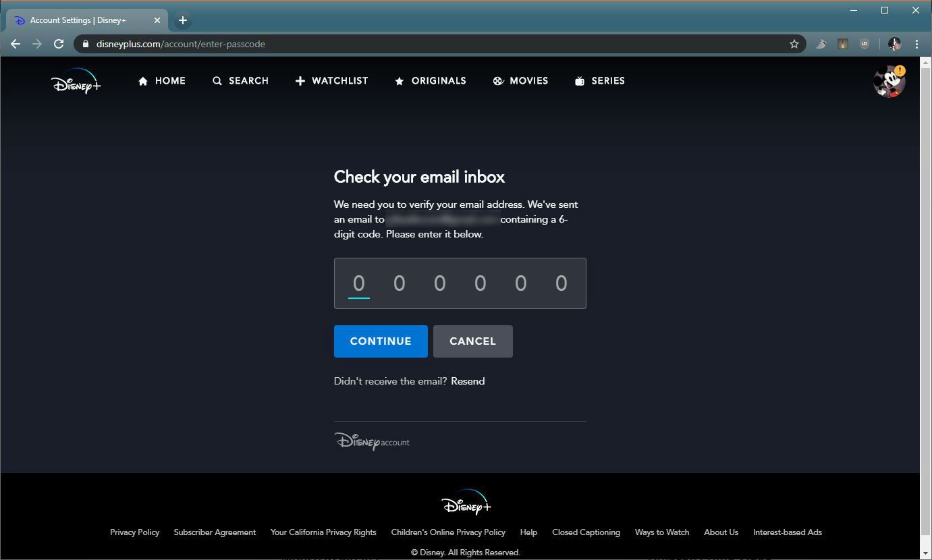Click the Disney account logo below the form
Image resolution: width=932 pixels, height=560 pixels.
[x=372, y=441]
